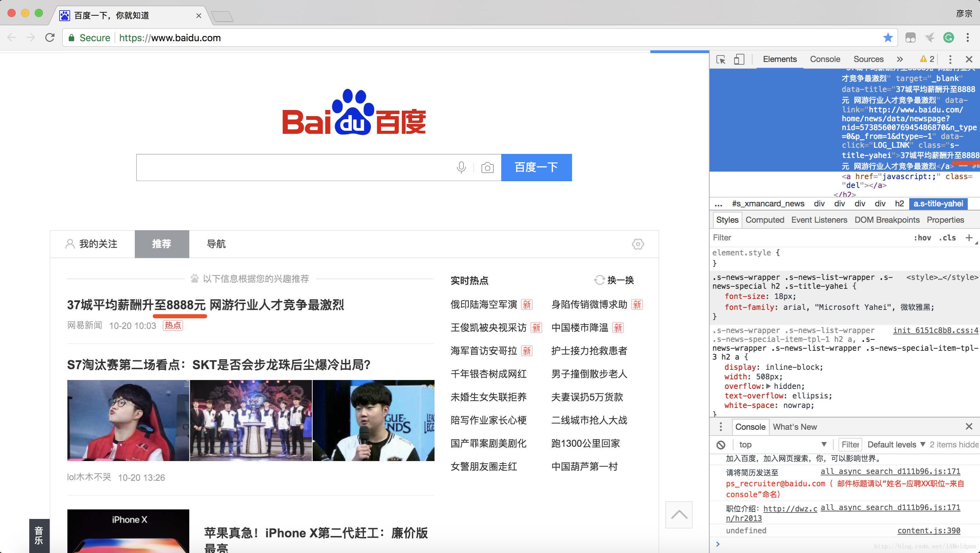Click the grey plane extension icon
Viewport: 980px width, 553px height.
tap(929, 38)
